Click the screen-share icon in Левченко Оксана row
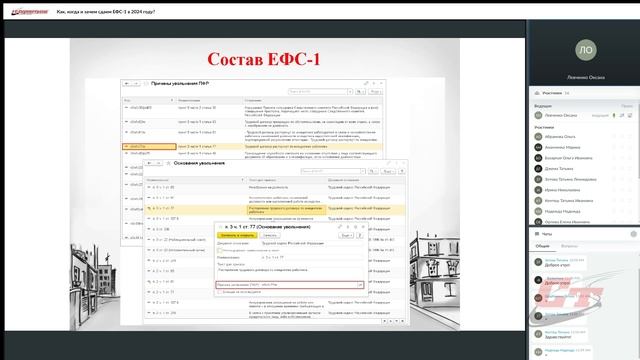 pos(630,116)
